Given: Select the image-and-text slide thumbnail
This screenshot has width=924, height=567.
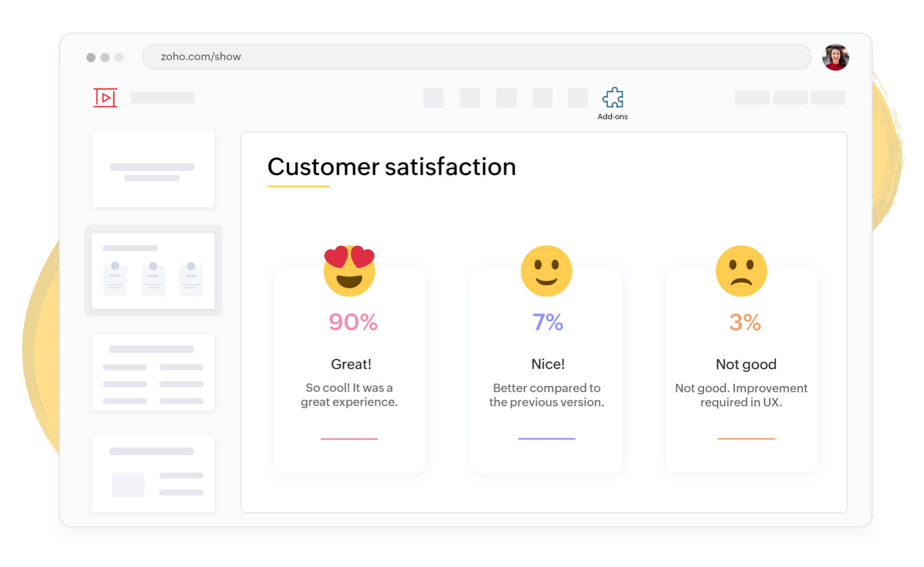Looking at the screenshot, I should tap(153, 474).
